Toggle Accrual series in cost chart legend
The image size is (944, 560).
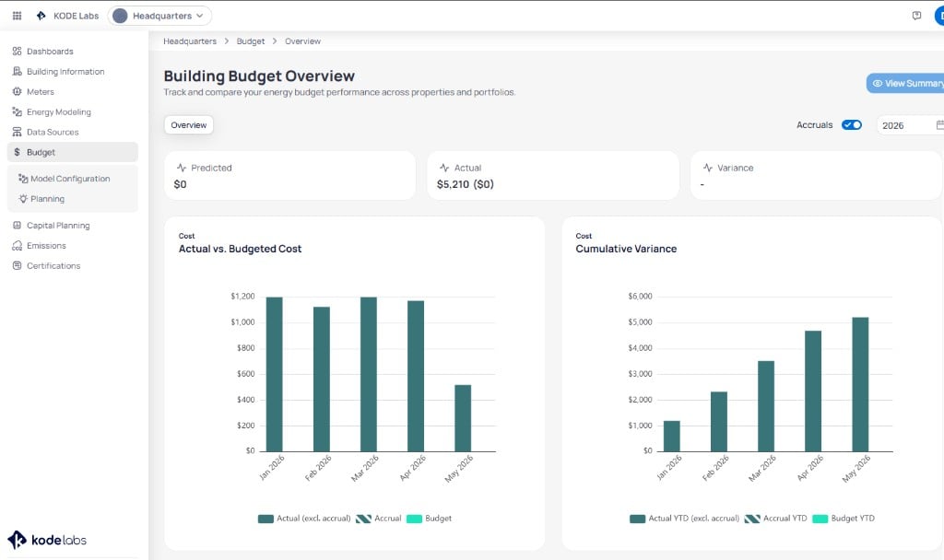coord(379,519)
